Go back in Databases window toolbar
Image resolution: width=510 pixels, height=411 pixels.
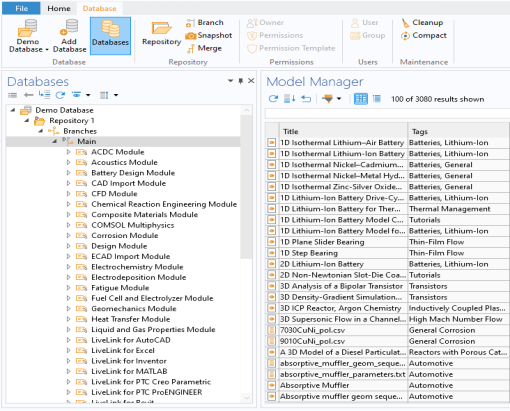tap(28, 95)
